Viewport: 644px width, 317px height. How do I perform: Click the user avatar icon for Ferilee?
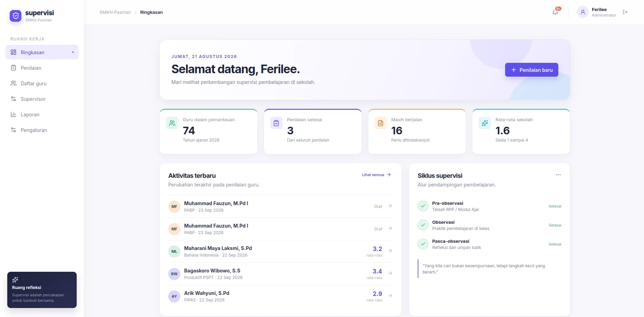(x=583, y=12)
